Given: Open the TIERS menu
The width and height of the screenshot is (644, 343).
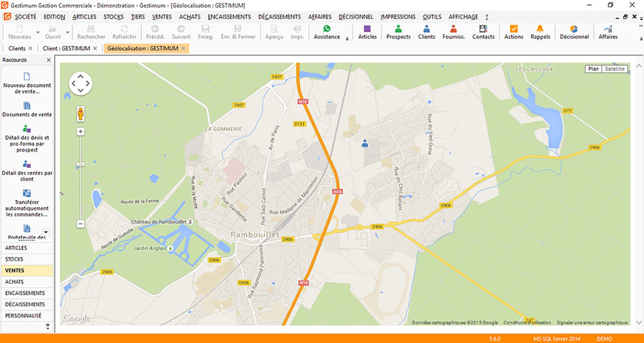Looking at the screenshot, I should point(138,17).
